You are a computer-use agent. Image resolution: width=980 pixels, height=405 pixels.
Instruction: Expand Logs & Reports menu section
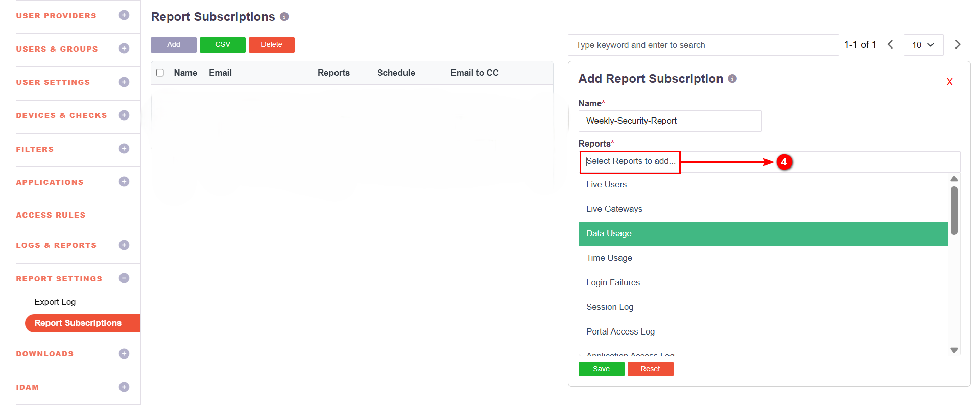[124, 245]
